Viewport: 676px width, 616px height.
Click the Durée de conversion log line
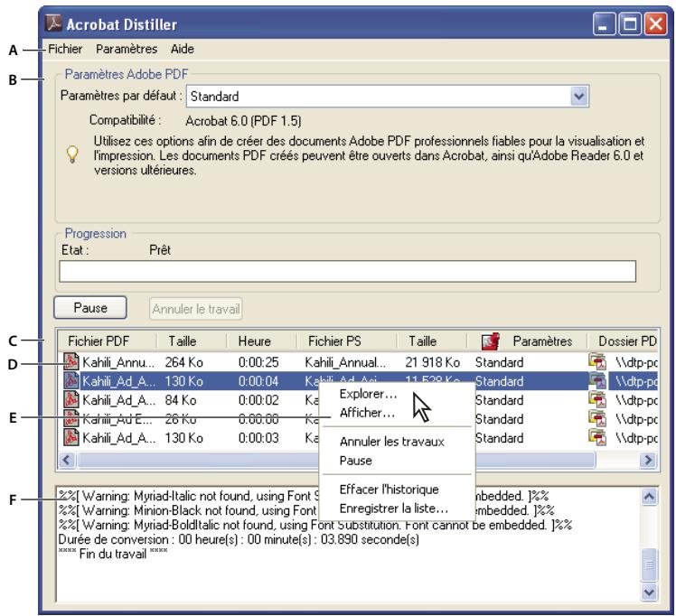(x=239, y=539)
